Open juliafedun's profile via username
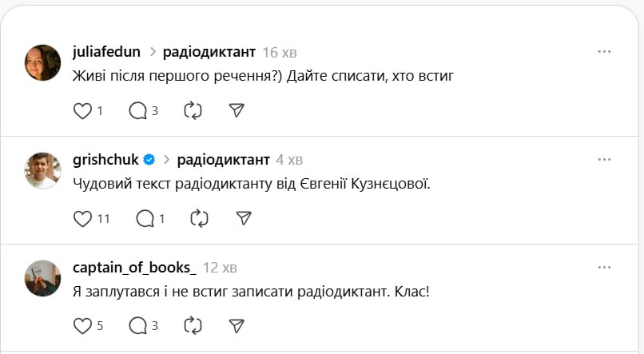644x354 pixels. coord(106,52)
